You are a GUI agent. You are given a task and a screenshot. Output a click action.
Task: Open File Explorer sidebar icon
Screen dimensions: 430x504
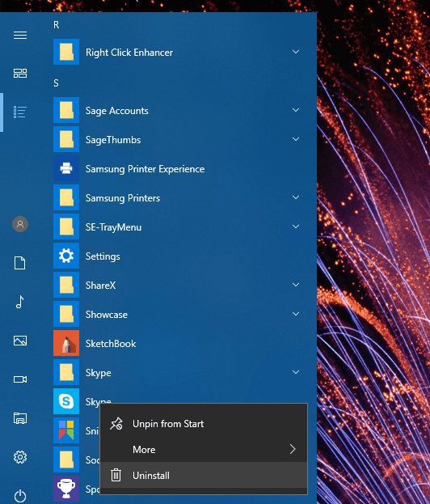(20, 418)
